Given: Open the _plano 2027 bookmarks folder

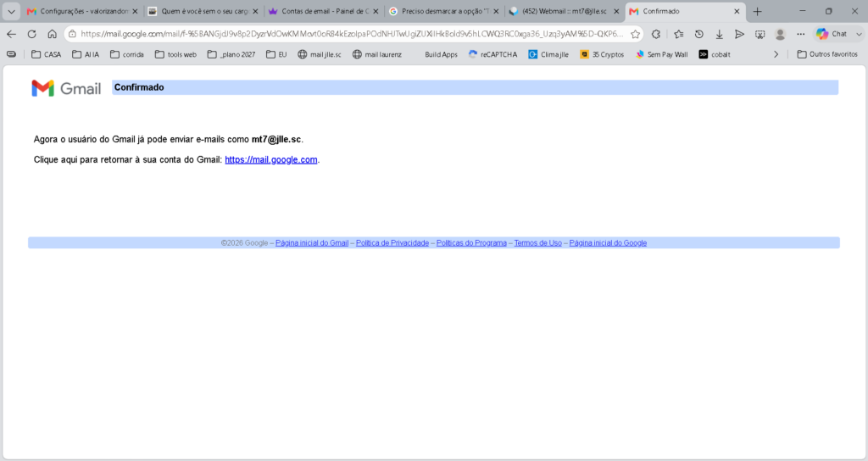Looking at the screenshot, I should 231,54.
